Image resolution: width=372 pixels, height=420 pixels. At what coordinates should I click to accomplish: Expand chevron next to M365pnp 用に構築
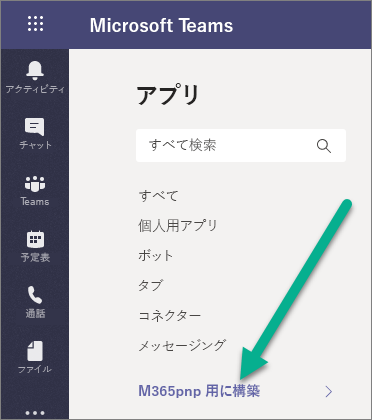pyautogui.click(x=329, y=392)
